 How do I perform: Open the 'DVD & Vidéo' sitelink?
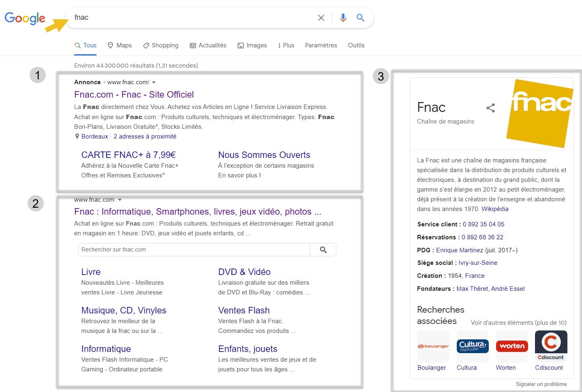pyautogui.click(x=244, y=272)
